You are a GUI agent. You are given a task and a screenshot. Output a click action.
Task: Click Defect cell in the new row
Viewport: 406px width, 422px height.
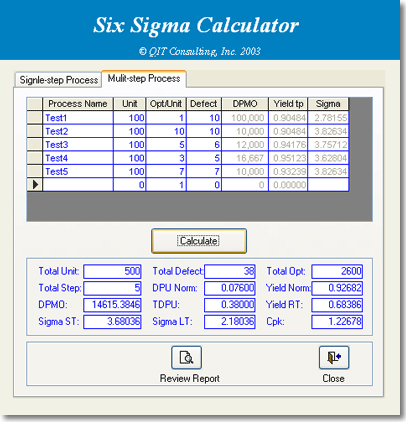click(x=204, y=185)
